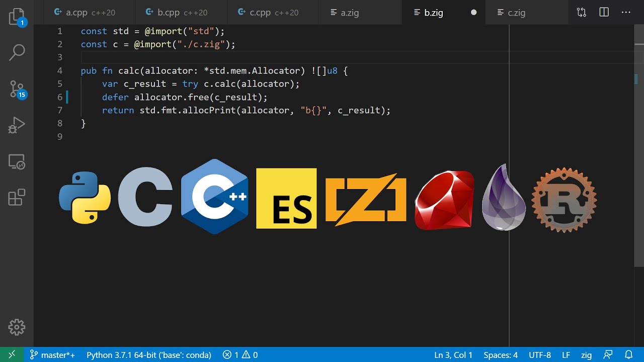Open errors and warnings count in status bar
Screen dimensions: 644x362
240,355
